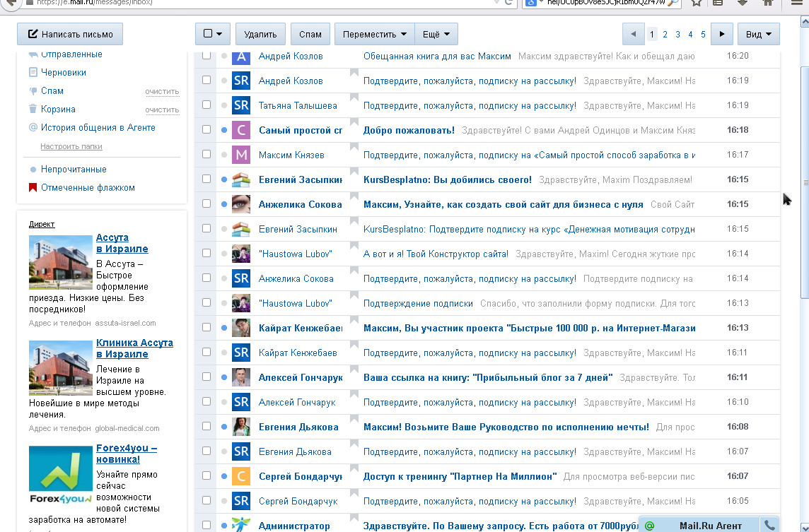
Task: Click Написать письмо button
Action: [x=69, y=34]
